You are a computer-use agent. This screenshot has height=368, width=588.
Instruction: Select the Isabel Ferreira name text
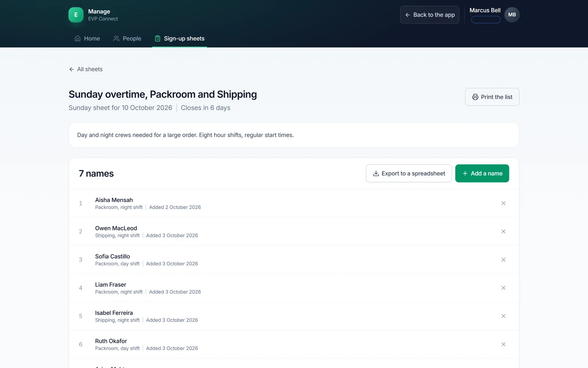coord(114,313)
